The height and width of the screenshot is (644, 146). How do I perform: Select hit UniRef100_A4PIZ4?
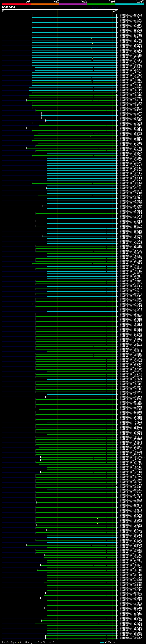tap(131, 379)
